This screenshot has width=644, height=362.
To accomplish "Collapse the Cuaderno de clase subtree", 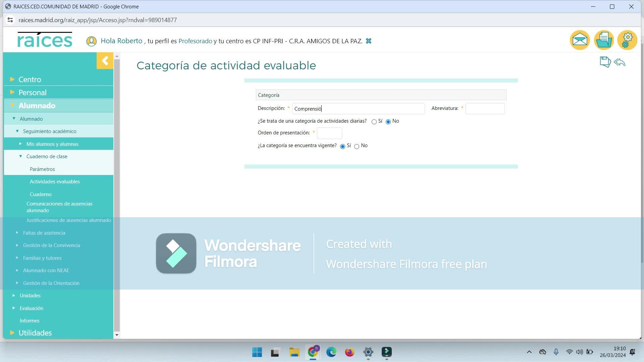I will (47, 157).
